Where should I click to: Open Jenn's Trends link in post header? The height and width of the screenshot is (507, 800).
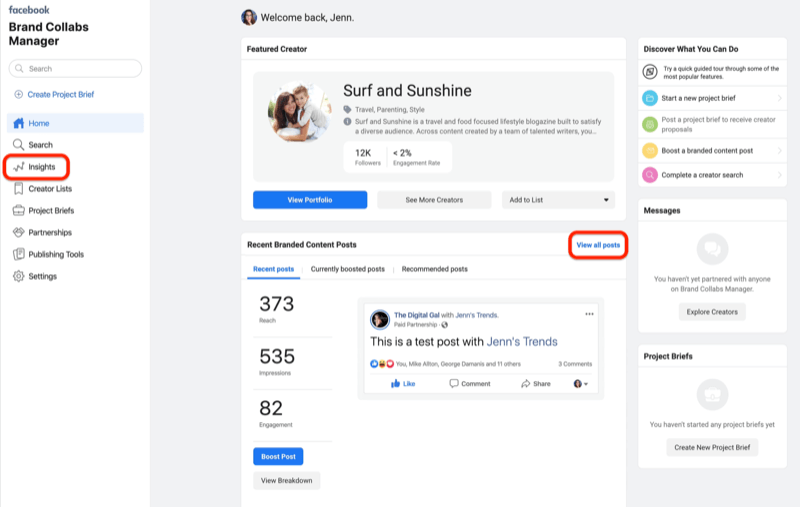coord(477,315)
